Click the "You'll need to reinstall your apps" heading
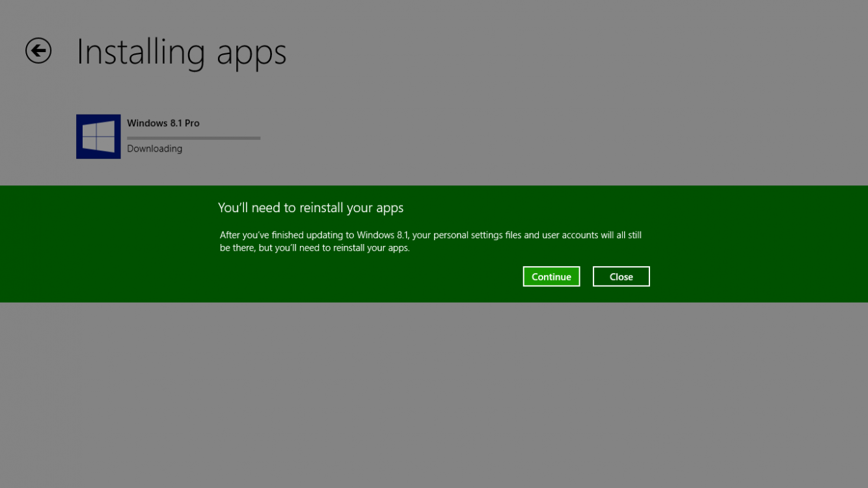Image resolution: width=868 pixels, height=488 pixels. [310, 208]
